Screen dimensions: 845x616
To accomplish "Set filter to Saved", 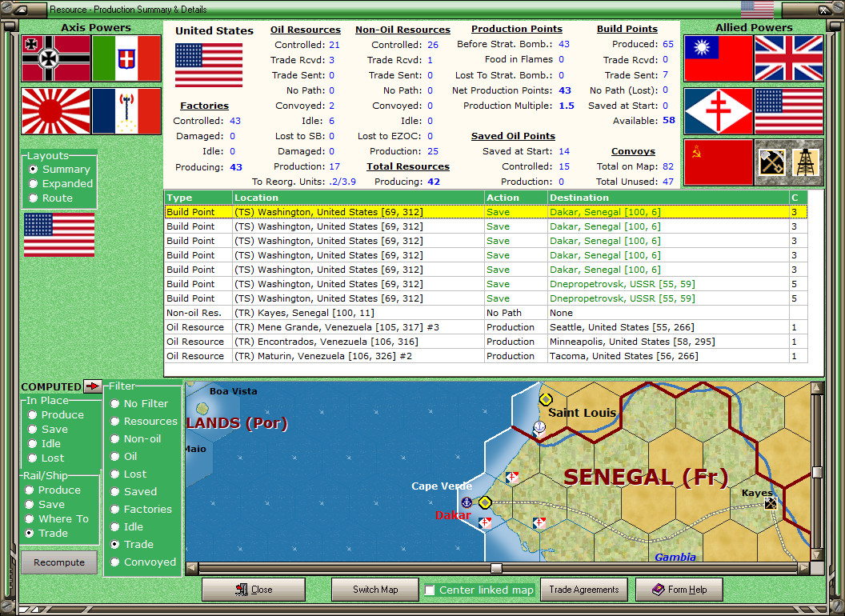I will [134, 491].
